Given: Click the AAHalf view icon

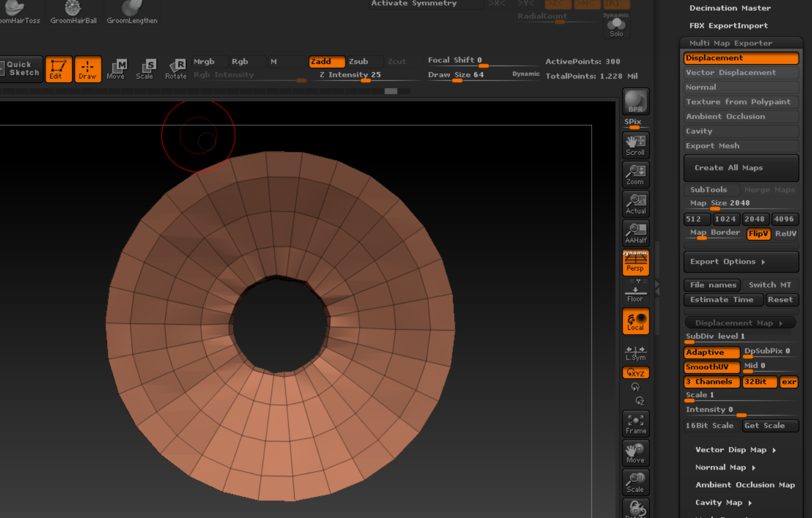Looking at the screenshot, I should (x=636, y=233).
